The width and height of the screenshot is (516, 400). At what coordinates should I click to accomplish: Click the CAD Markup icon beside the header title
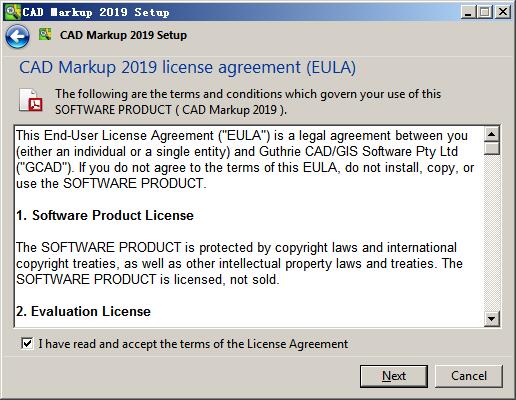tap(45, 35)
